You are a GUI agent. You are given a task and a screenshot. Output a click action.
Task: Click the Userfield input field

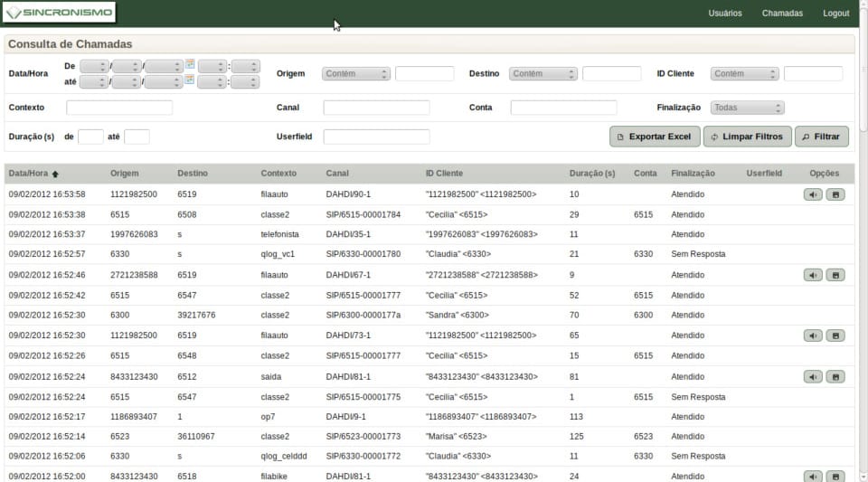click(376, 137)
